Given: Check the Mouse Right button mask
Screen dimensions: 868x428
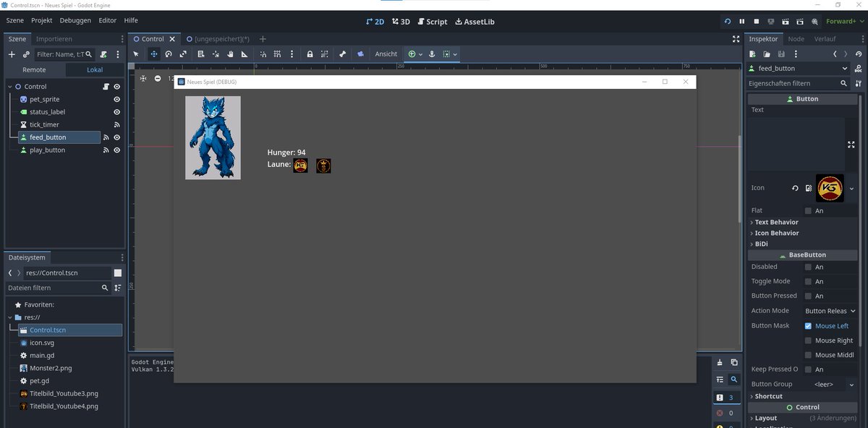Looking at the screenshot, I should click(x=808, y=341).
